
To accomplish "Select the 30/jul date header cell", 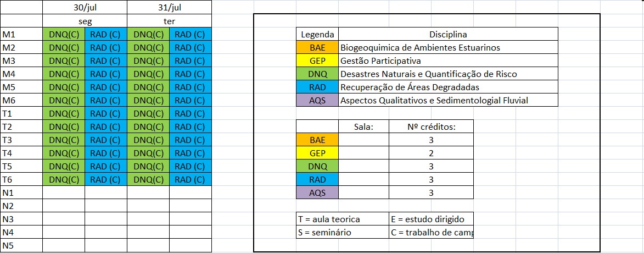I will coord(85,7).
